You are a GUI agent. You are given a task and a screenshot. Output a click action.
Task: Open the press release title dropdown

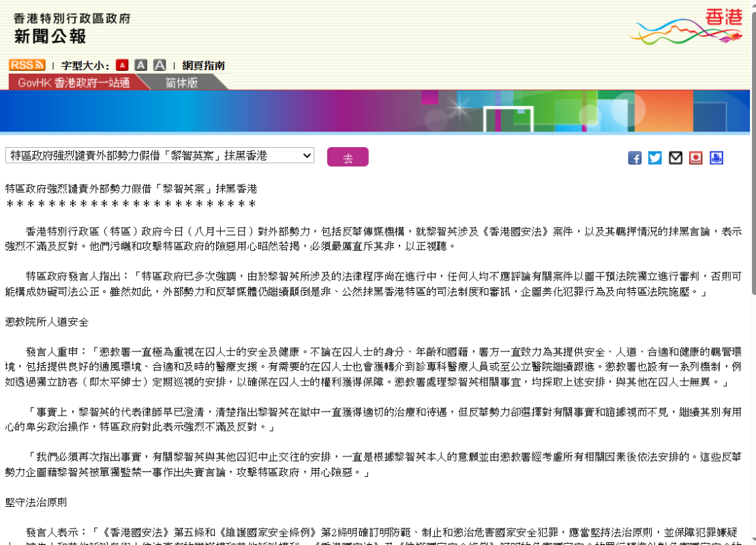coord(160,155)
